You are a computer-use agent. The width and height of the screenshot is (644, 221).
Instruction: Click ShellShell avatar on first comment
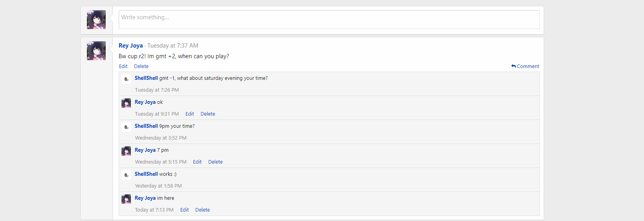coord(126,79)
